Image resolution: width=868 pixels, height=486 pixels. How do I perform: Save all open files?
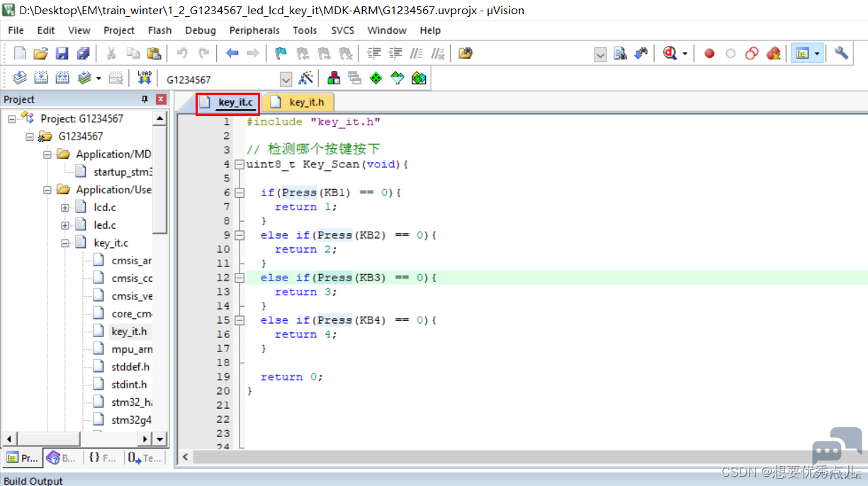[83, 53]
